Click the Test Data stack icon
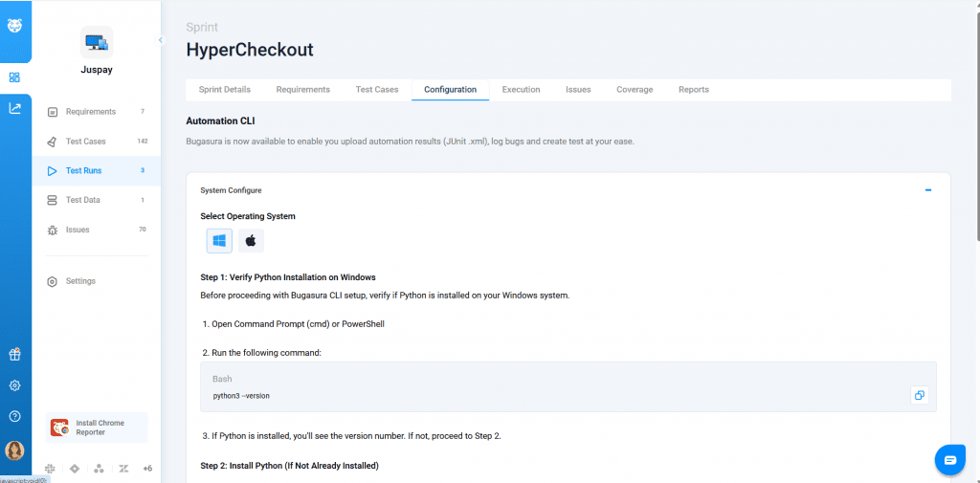This screenshot has width=980, height=483. click(x=53, y=200)
